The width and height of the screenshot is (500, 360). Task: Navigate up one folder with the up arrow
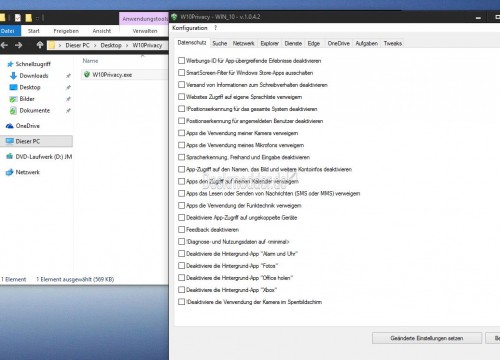click(40, 45)
